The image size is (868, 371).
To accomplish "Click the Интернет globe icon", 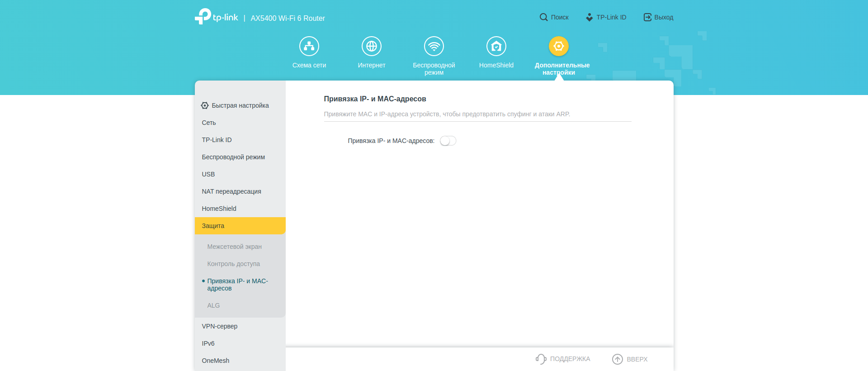I will (x=371, y=46).
